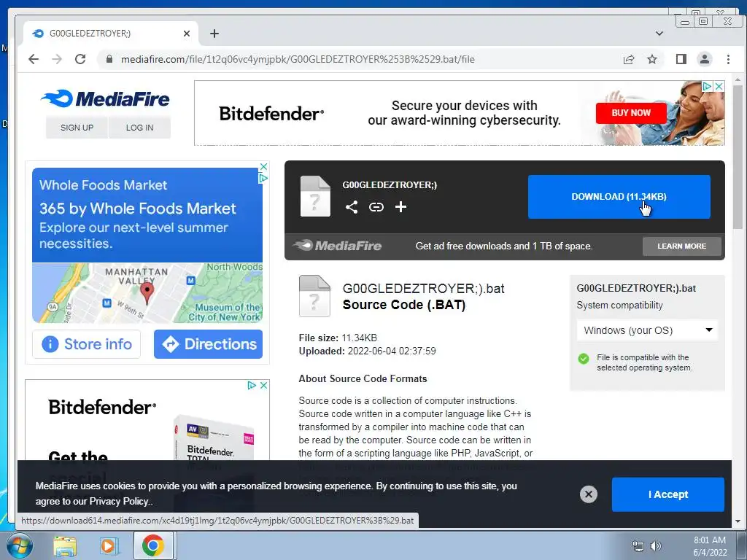
Task: Open a new browser tab
Action: (214, 34)
